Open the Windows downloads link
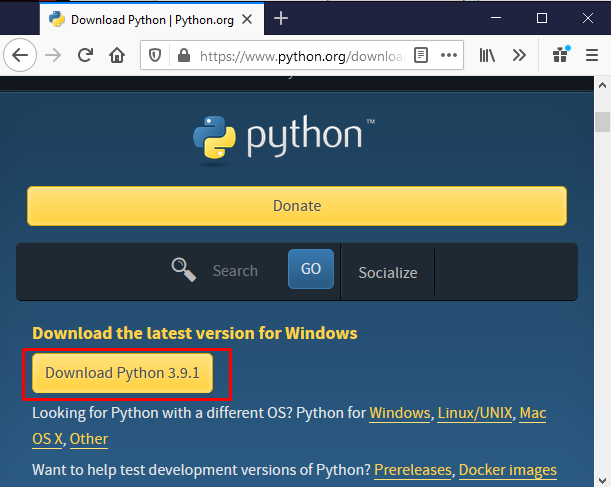 pos(400,413)
